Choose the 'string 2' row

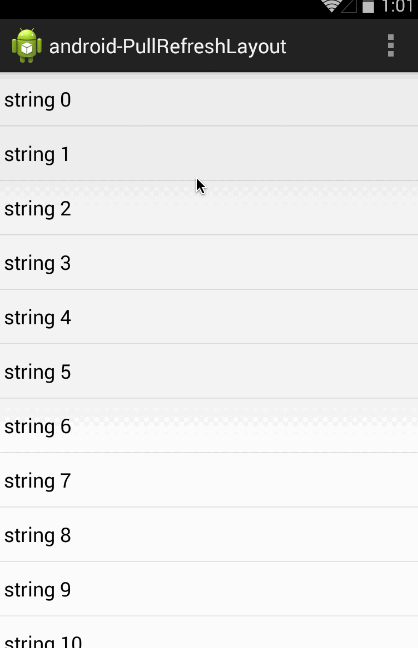pyautogui.click(x=209, y=208)
